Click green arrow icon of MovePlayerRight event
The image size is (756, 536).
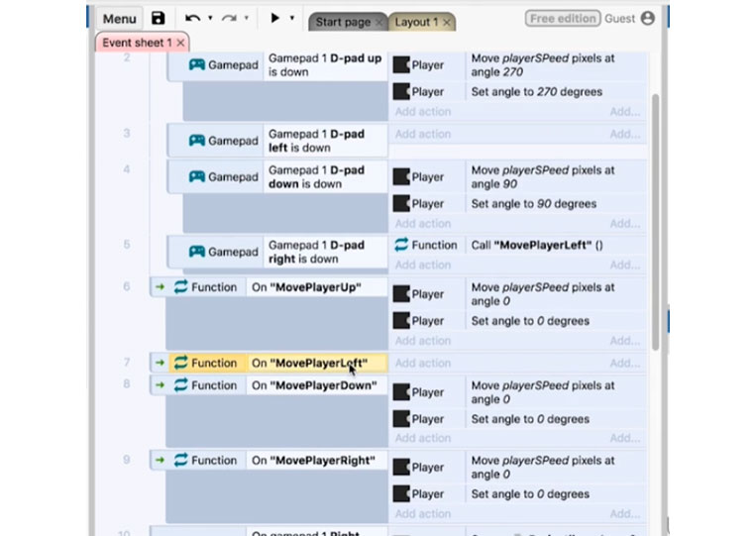click(160, 461)
